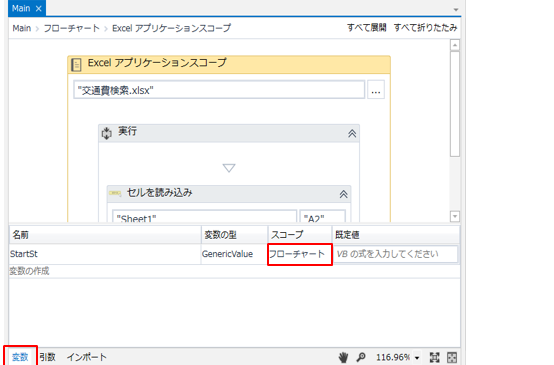Click the designer vertical scrollbar down arrow
The image size is (554, 365).
pyautogui.click(x=455, y=216)
